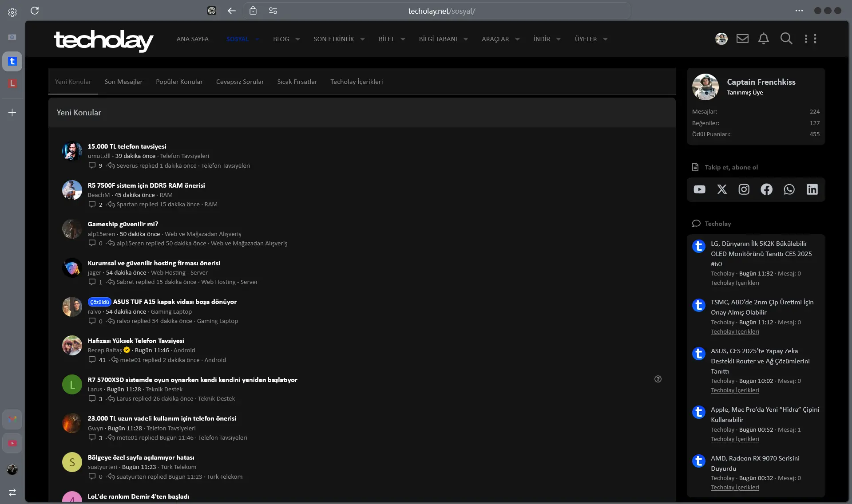Open ASUS CES 2025 router article
This screenshot has height=504, width=852.
pyautogui.click(x=760, y=361)
